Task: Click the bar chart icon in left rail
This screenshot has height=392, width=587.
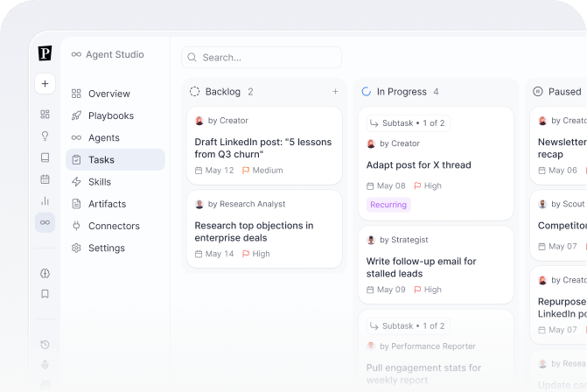Action: [45, 201]
